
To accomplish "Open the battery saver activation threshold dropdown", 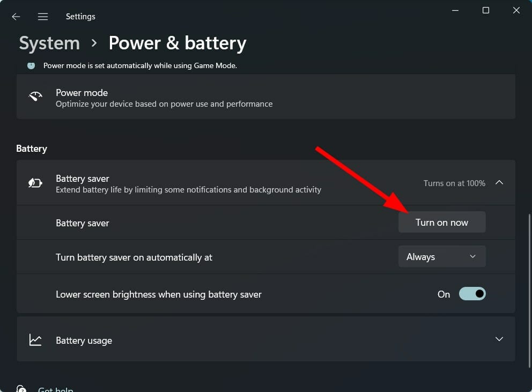I will tap(442, 256).
